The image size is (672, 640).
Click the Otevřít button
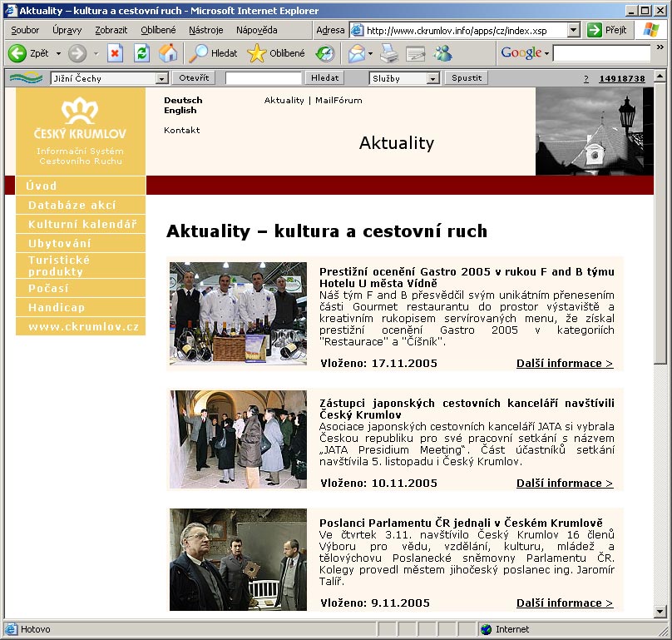tap(194, 77)
